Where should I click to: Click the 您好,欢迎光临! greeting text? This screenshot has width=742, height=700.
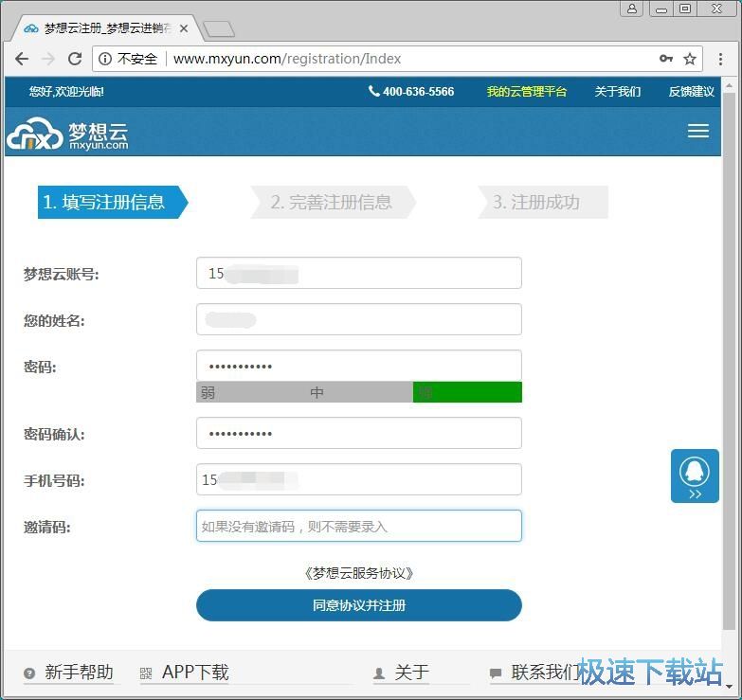(66, 91)
